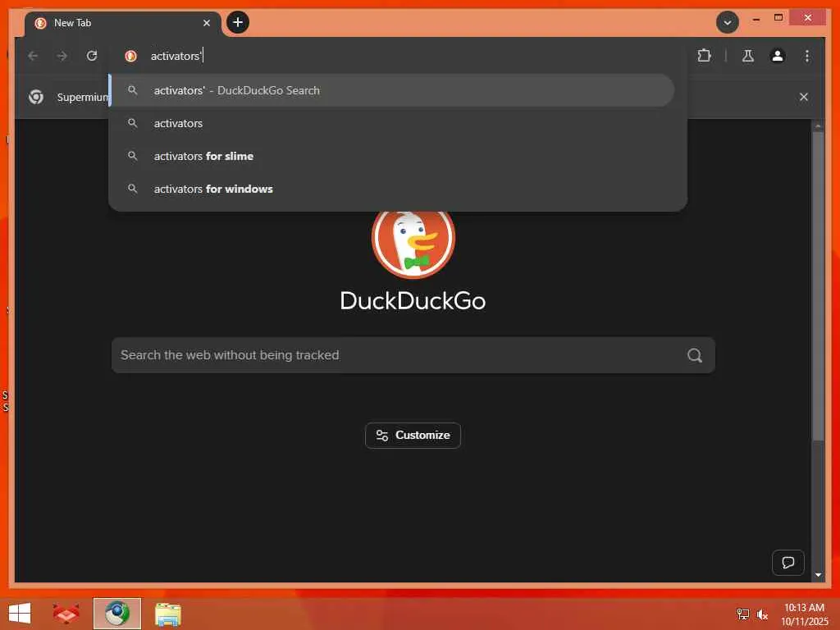
Task: Open File Explorer from taskbar
Action: (167, 614)
